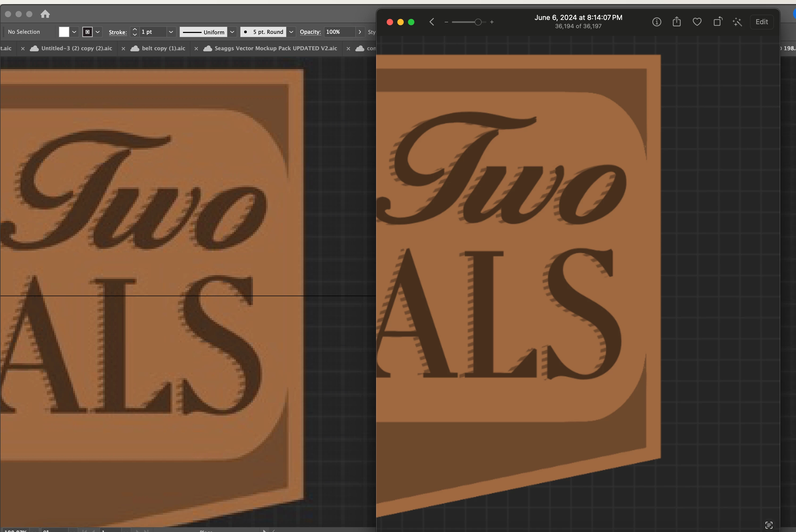Screen dimensions: 796x532
Task: Expand the stroke weight dropdown
Action: point(171,32)
